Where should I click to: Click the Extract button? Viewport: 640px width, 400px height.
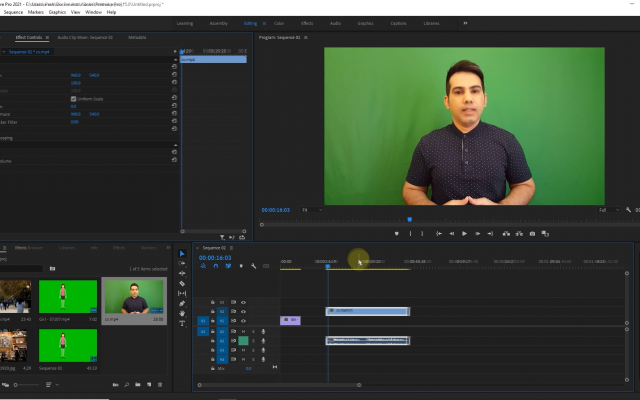[519, 233]
